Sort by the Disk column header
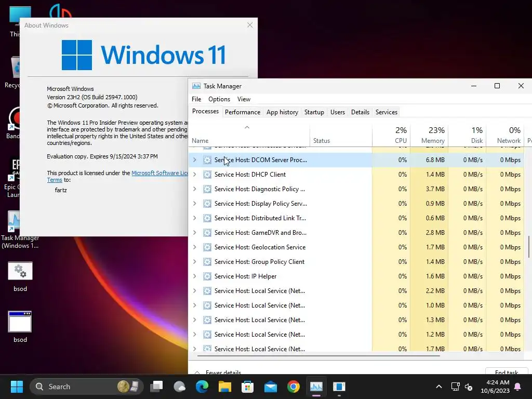The height and width of the screenshot is (399, 532). [x=467, y=135]
